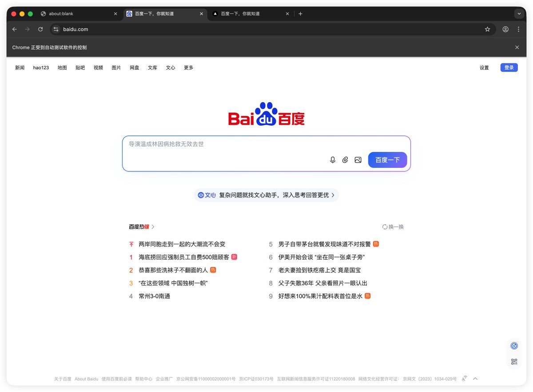
Task: Open hot search 海底捞回应强制员工自费500赔顾客
Action: pos(184,257)
